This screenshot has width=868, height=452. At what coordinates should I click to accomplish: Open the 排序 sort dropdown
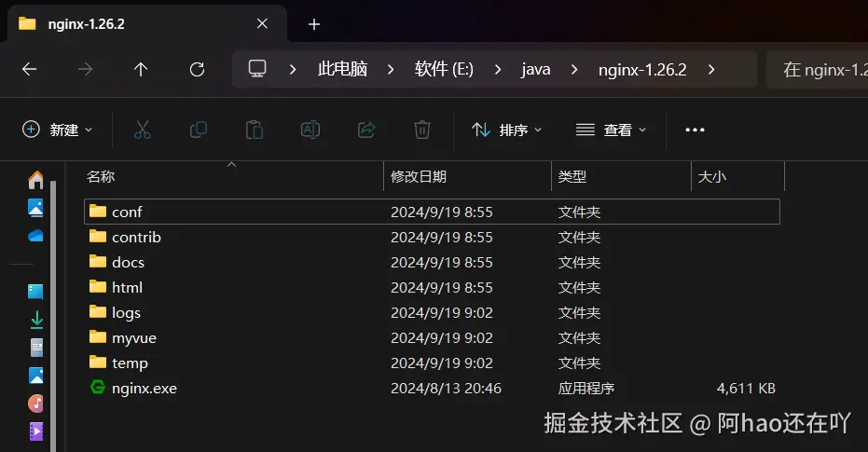506,130
